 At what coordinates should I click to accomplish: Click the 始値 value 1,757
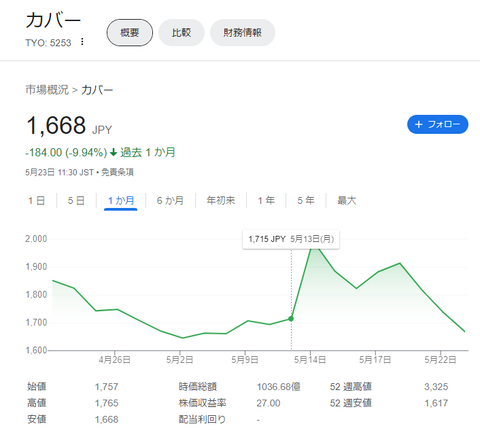pos(107,387)
